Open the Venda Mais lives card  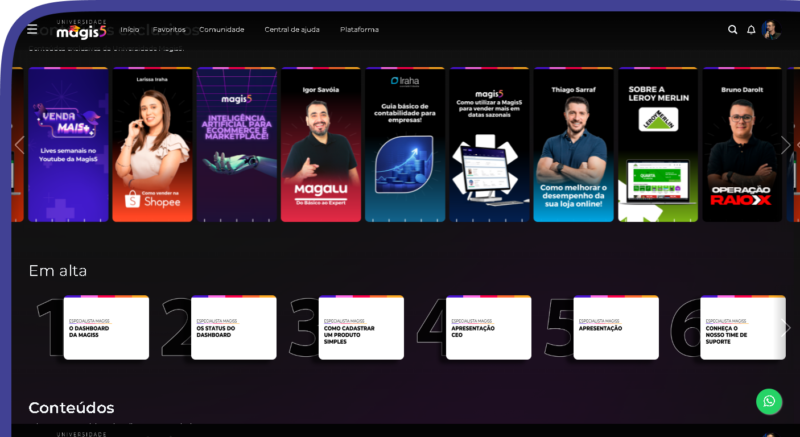tap(68, 145)
